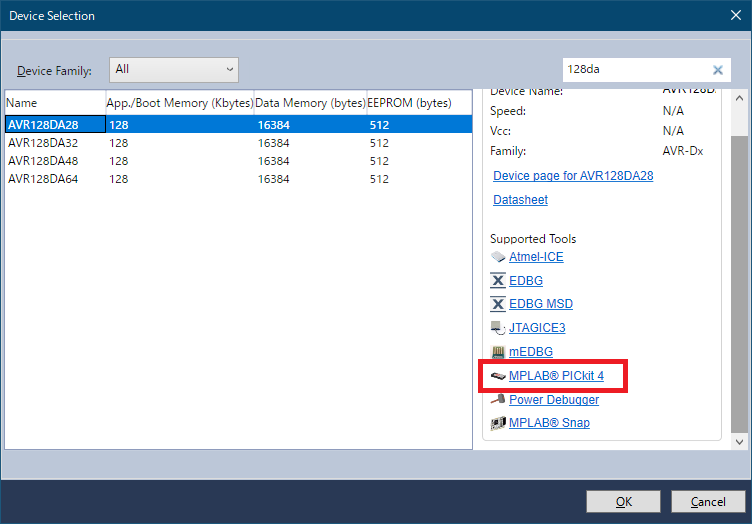The width and height of the screenshot is (752, 524).
Task: Click the Power Debugger icon
Action: [498, 400]
